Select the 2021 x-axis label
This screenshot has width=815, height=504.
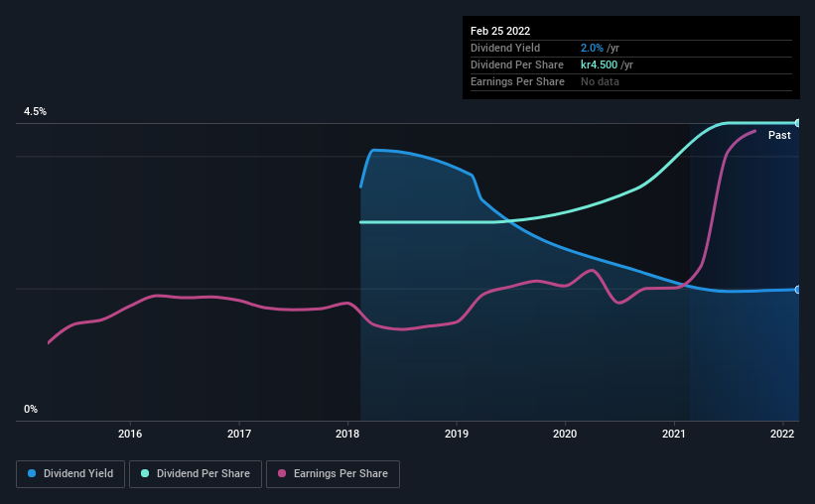(674, 434)
